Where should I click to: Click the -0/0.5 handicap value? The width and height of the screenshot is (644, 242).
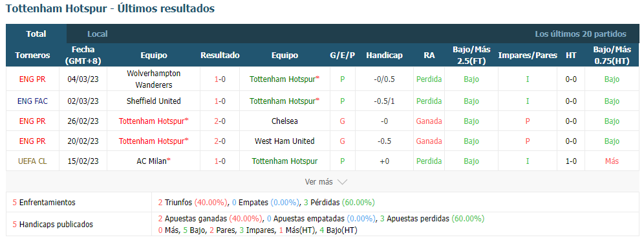[x=384, y=79]
